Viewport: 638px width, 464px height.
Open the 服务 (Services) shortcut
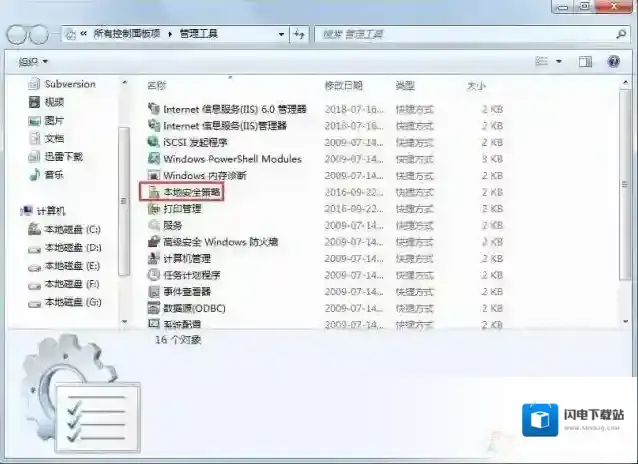point(172,225)
